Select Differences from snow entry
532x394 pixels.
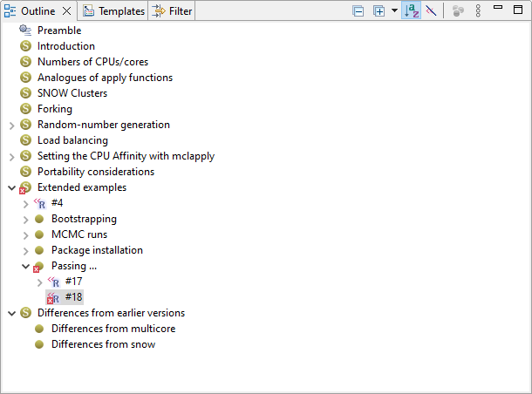(x=103, y=344)
